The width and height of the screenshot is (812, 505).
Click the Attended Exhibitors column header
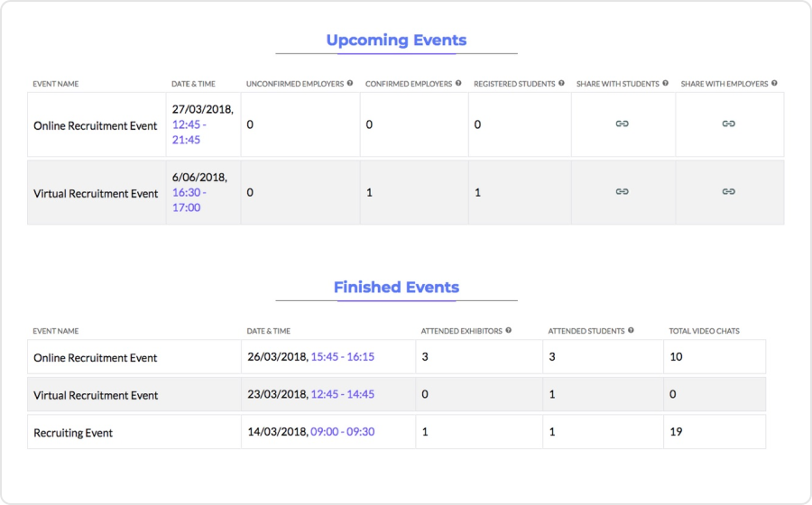coord(461,331)
